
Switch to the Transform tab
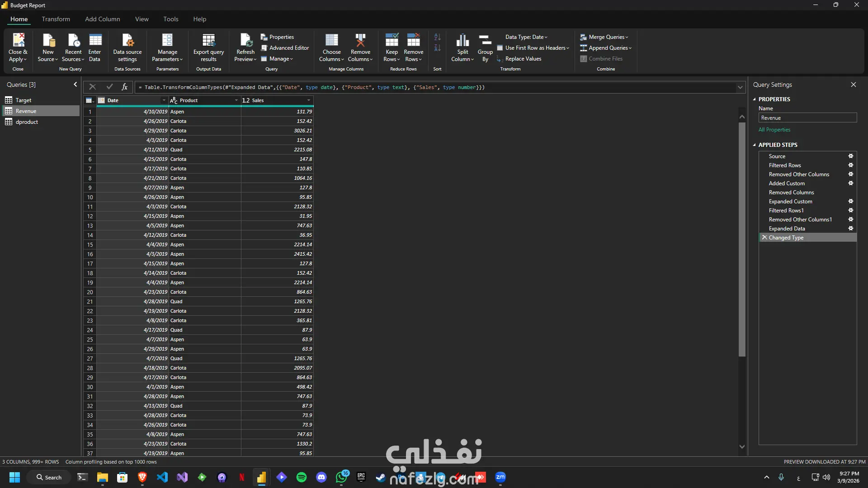pyautogui.click(x=56, y=19)
